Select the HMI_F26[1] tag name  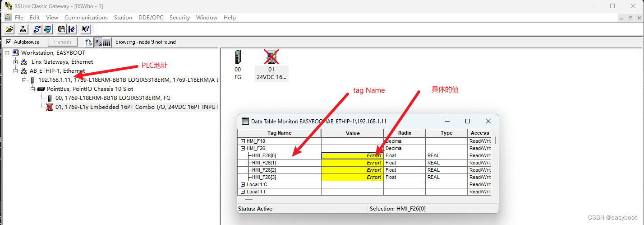(264, 163)
